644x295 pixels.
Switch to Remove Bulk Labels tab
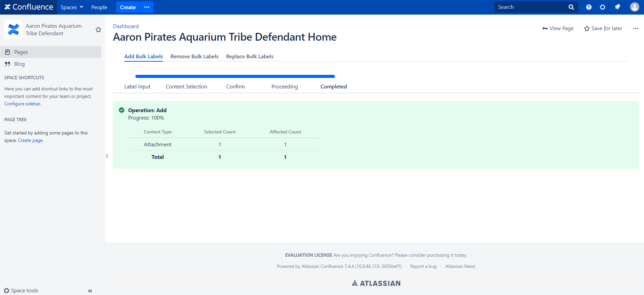point(194,57)
